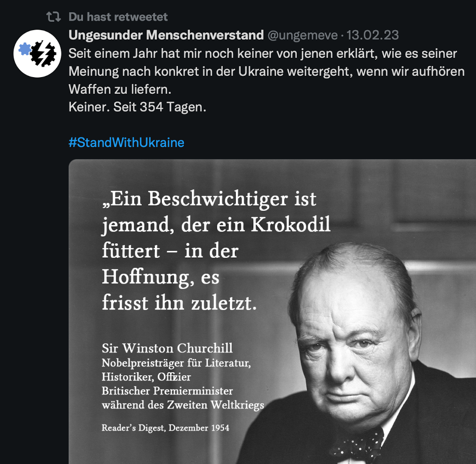Open the "Du hast retweetet" label

(x=118, y=17)
